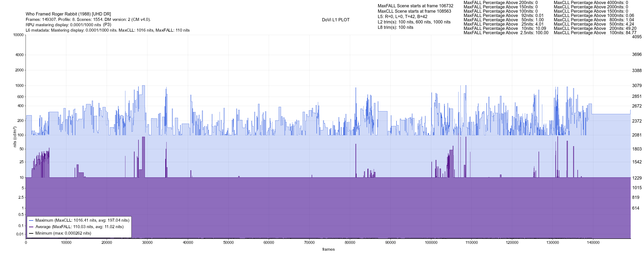Click the 10000 nits label on left axis
The image size is (644, 258).
pos(18,35)
